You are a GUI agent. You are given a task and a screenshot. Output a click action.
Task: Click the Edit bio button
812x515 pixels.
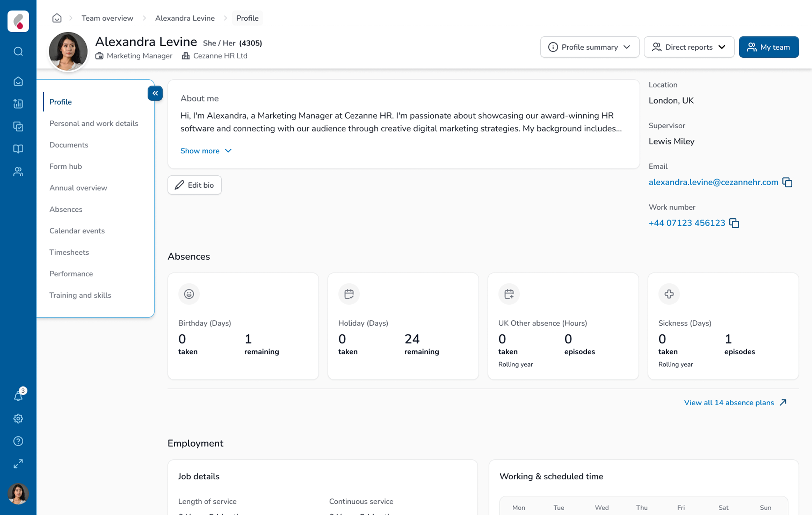point(194,185)
